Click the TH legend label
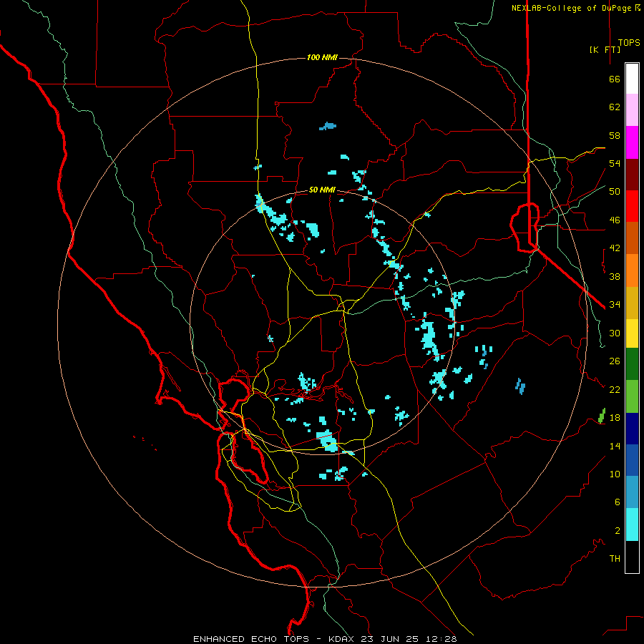 (615, 559)
